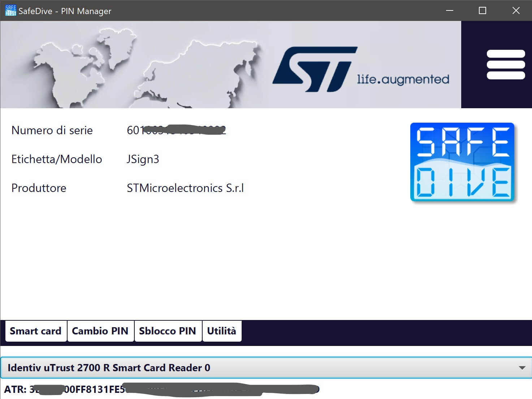Click the SafeDive title bar app icon
Viewport: 532px width, 399px height.
(x=10, y=11)
